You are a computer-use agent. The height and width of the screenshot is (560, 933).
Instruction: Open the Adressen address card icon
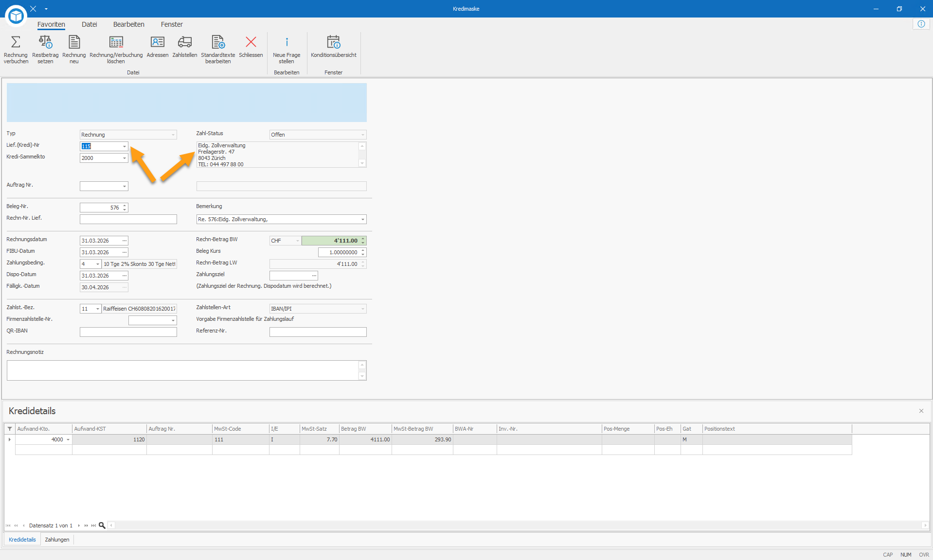(x=158, y=42)
